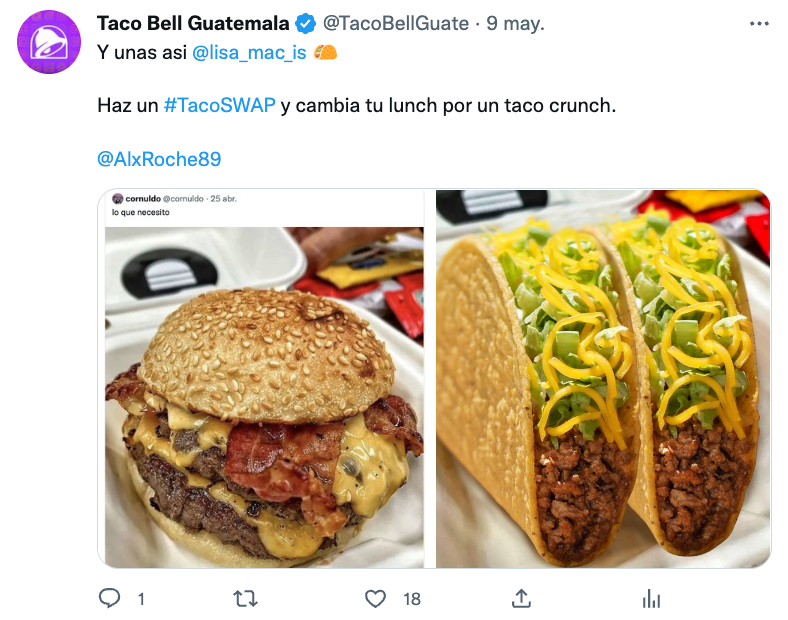This screenshot has height=620, width=788.
Task: Click the 18 likes count
Action: pyautogui.click(x=412, y=599)
